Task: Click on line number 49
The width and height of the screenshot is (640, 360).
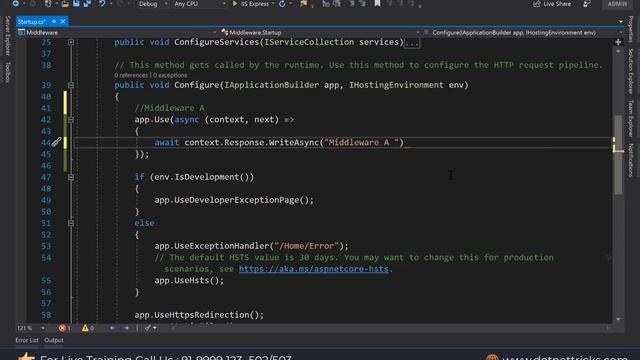Action: click(x=46, y=200)
